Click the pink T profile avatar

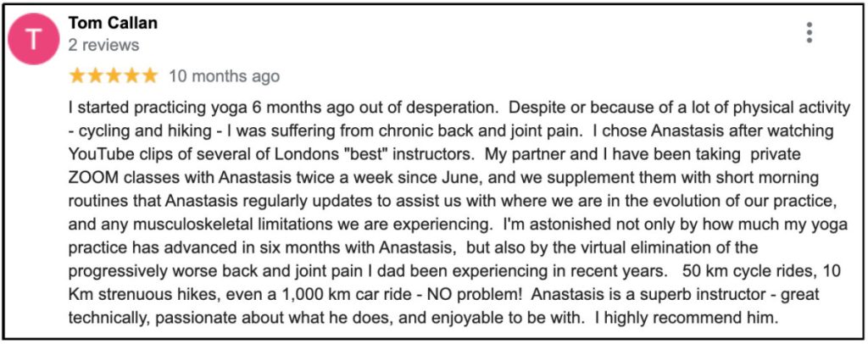coord(34,40)
